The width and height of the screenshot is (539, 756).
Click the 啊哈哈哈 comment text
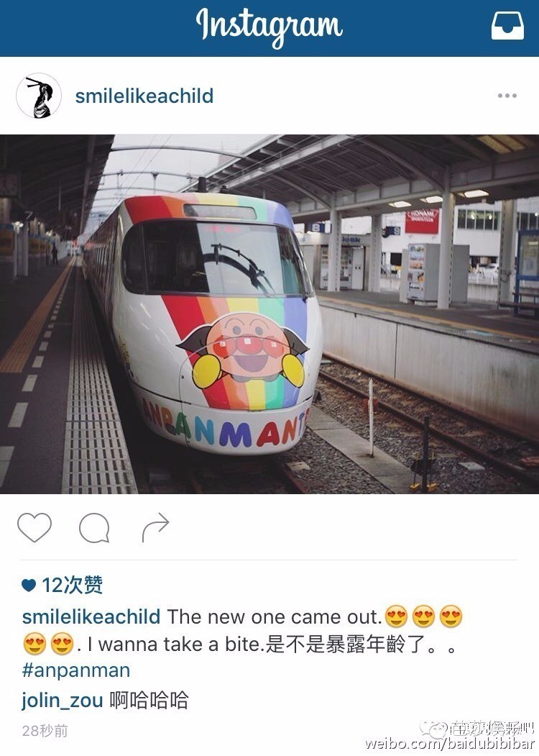149,700
